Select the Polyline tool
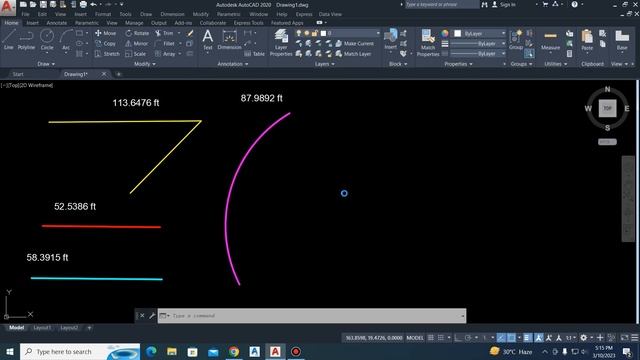 click(26, 40)
